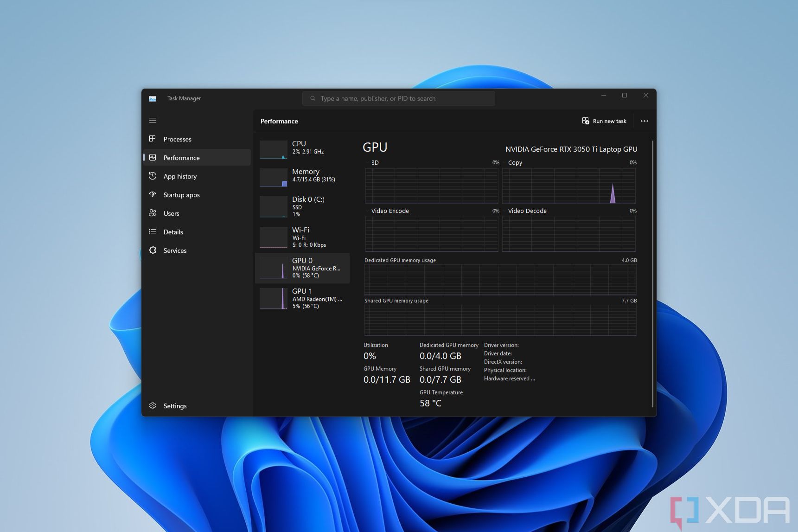Click the Hardware reserved label

pos(509,378)
